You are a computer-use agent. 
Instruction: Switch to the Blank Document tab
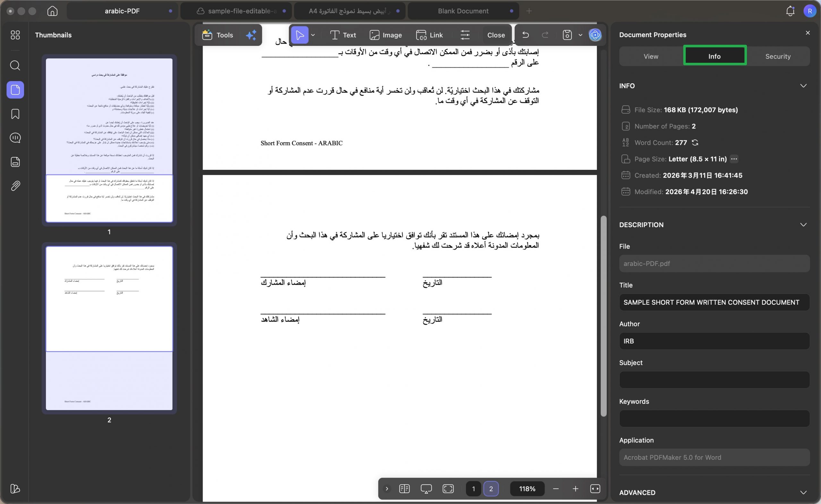(463, 11)
